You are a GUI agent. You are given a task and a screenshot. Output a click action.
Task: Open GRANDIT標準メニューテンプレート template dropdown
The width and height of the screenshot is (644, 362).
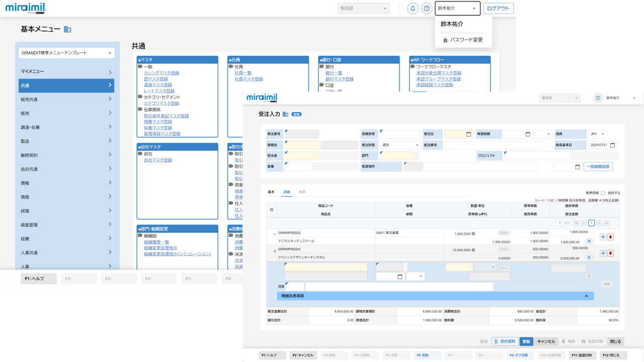(x=67, y=53)
